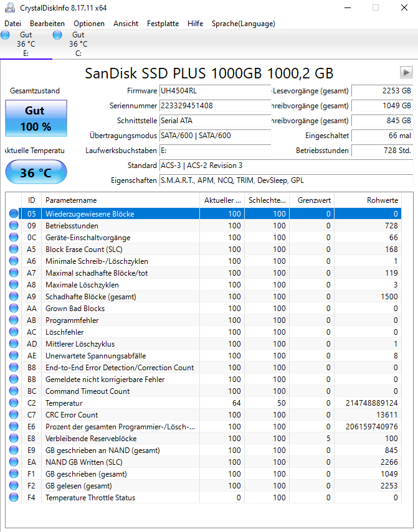Click status orb for drive C: tab
The width and height of the screenshot is (418, 532).
pyautogui.click(x=57, y=35)
